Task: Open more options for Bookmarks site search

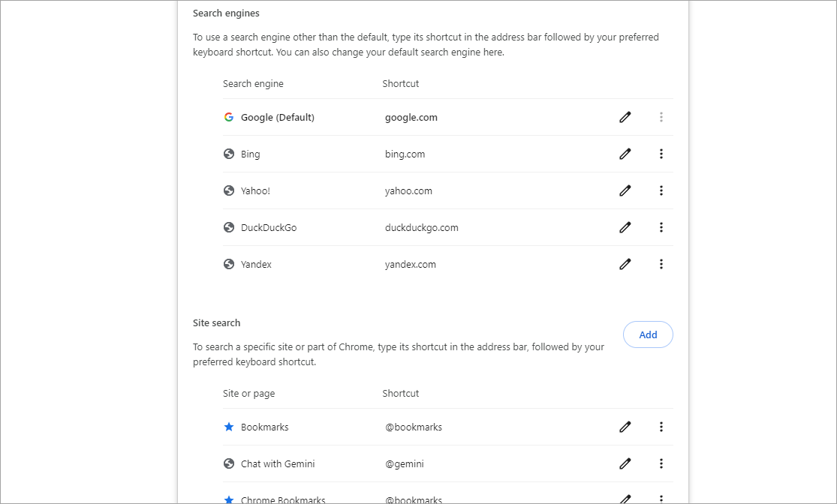Action: point(661,427)
